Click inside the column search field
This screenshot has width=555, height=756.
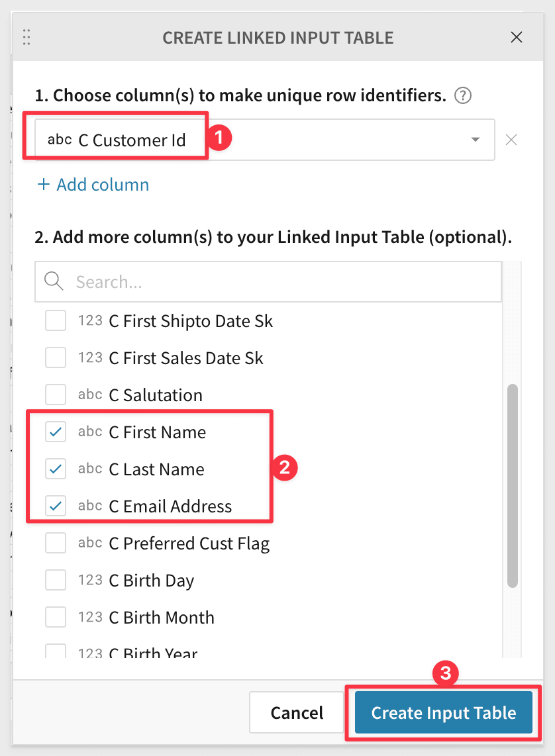point(199,281)
